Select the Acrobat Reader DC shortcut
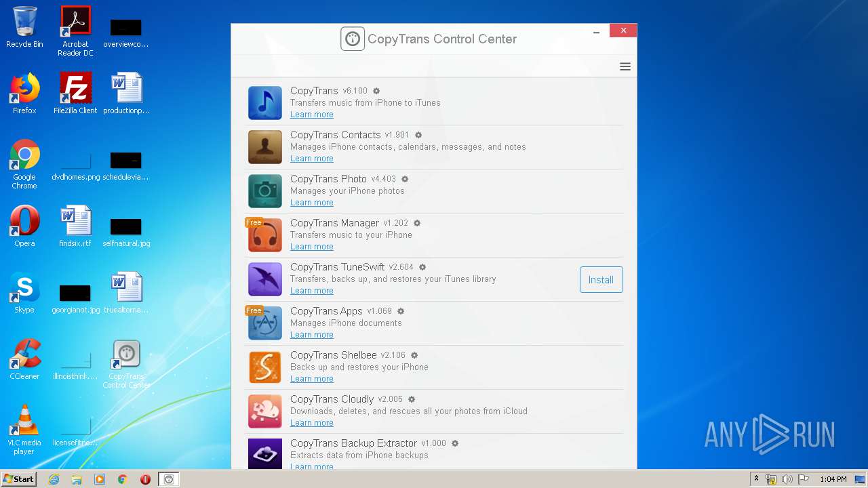 tap(75, 31)
